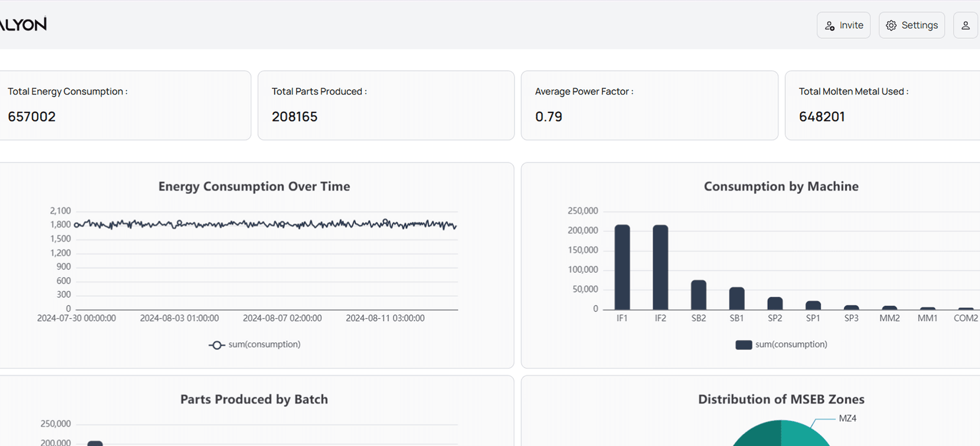The height and width of the screenshot is (446, 980).
Task: Toggle sum(consumption) legend under the line chart
Action: coord(255,345)
